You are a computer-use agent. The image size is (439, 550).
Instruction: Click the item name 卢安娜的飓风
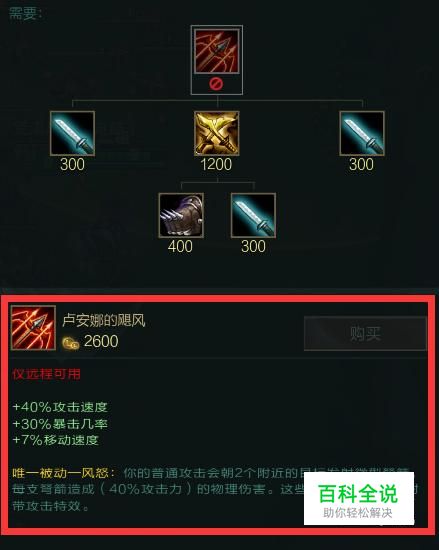(x=104, y=320)
